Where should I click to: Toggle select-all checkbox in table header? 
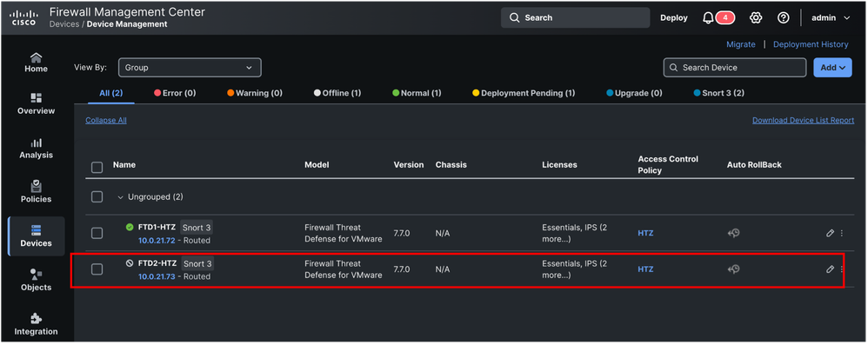tap(97, 167)
